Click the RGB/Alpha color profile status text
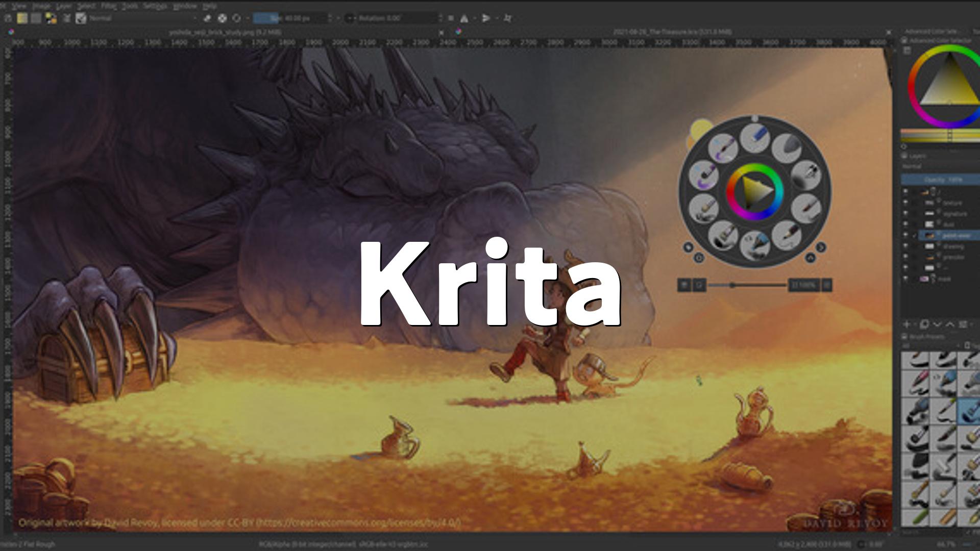The height and width of the screenshot is (551, 980). point(344,544)
